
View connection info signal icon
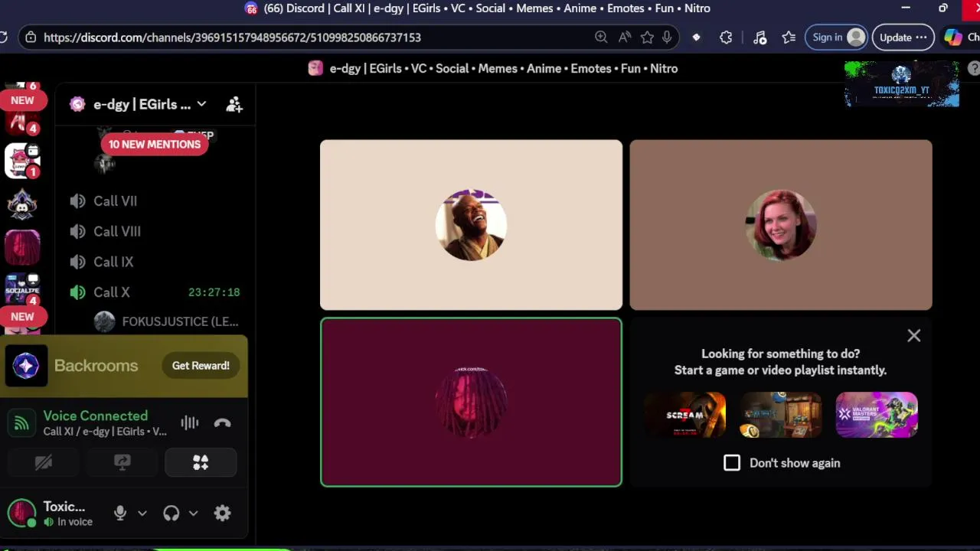coord(21,422)
